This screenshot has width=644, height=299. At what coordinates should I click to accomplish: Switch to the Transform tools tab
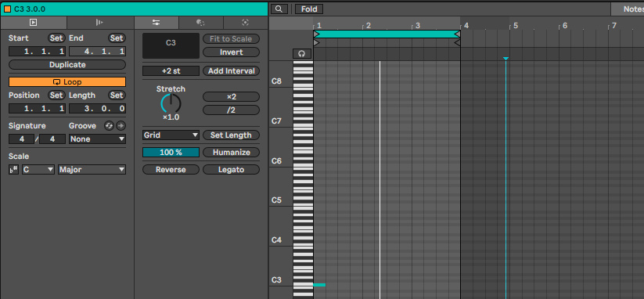tap(201, 23)
